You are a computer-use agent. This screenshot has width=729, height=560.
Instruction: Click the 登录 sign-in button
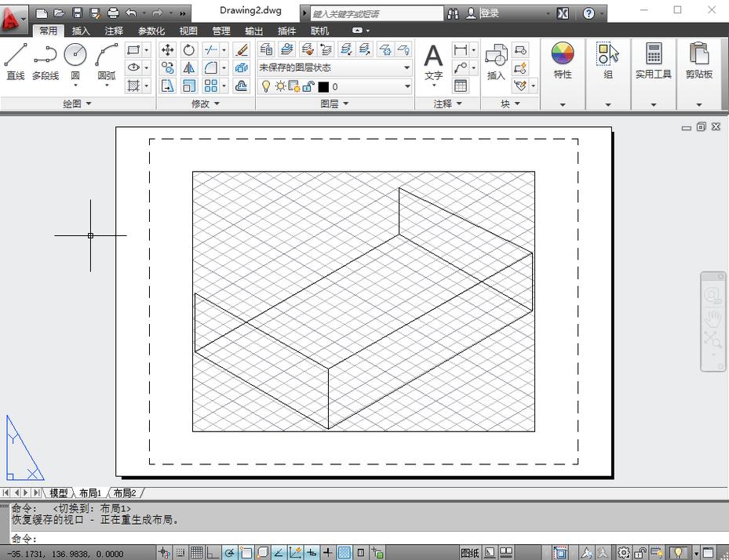click(489, 13)
